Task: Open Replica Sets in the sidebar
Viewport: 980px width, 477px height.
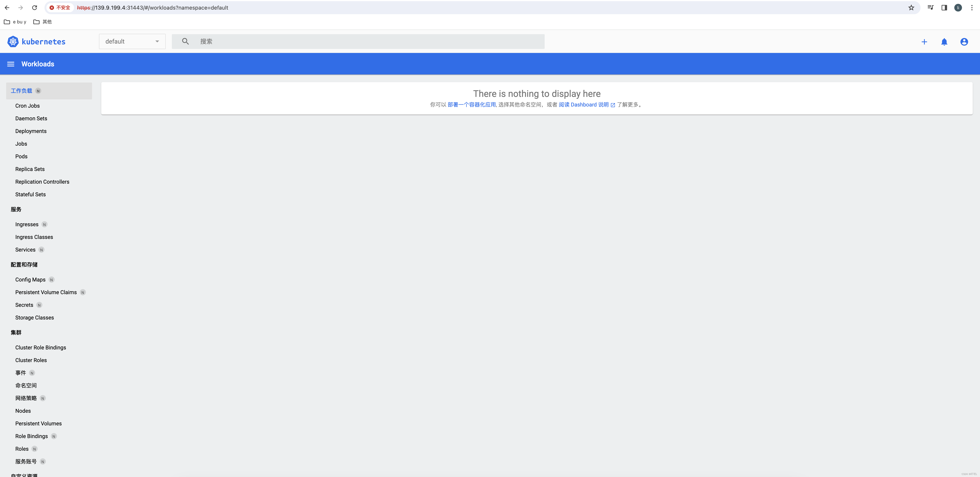Action: (30, 169)
